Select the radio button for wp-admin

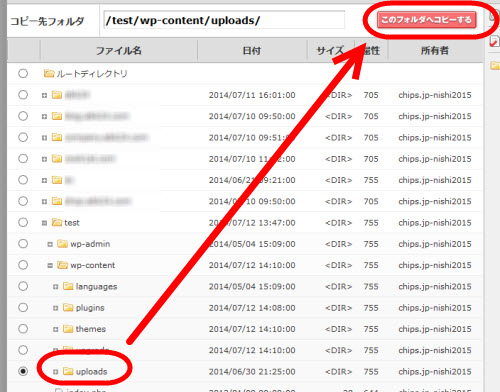pos(23,244)
